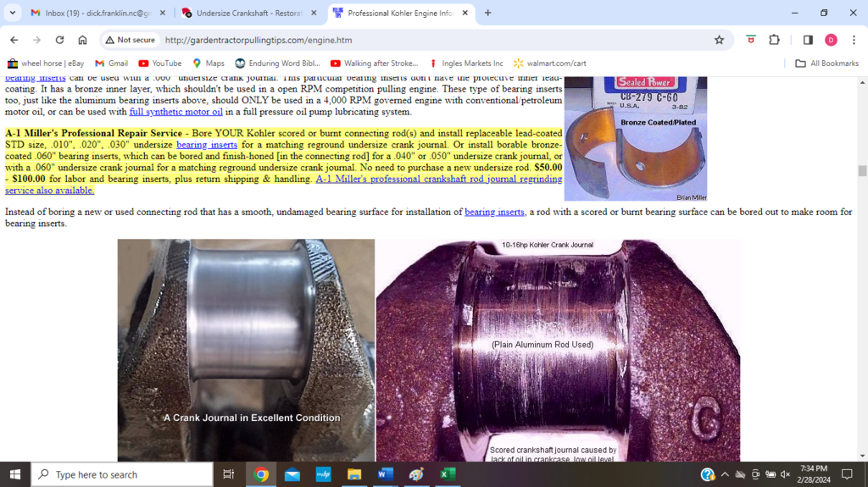The image size is (868, 487).
Task: Open the Walking after Stroke bookmark
Action: [374, 63]
